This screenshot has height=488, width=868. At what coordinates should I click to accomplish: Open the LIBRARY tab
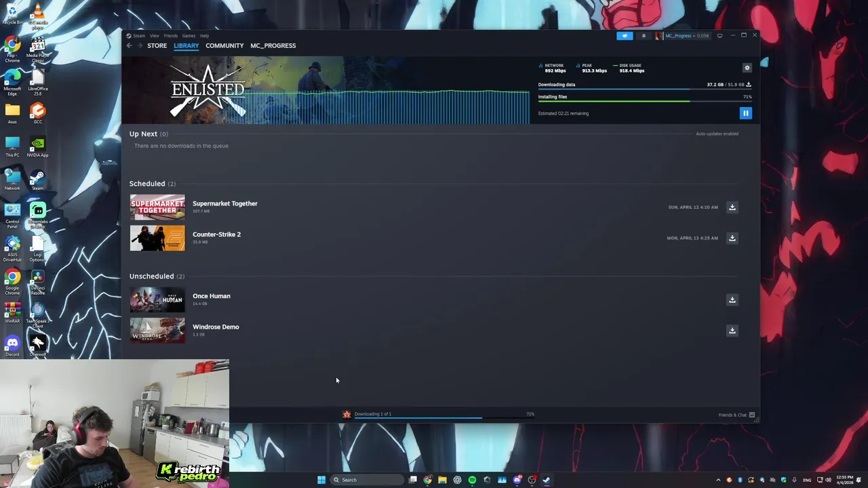click(x=186, y=45)
